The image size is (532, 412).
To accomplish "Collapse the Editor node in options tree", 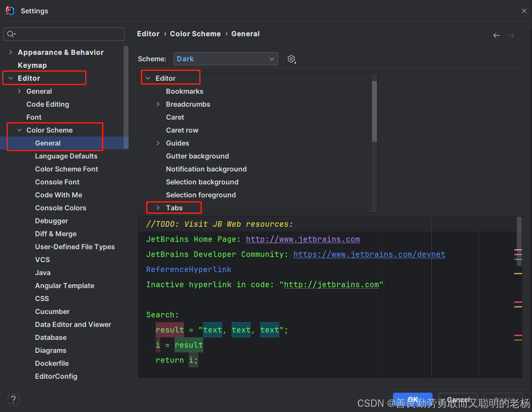I will (x=148, y=78).
